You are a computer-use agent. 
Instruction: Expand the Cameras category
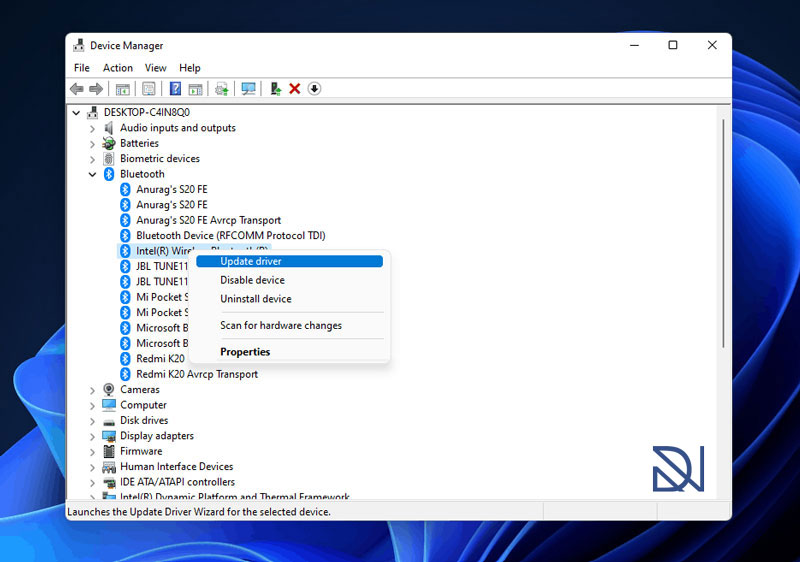tap(92, 390)
